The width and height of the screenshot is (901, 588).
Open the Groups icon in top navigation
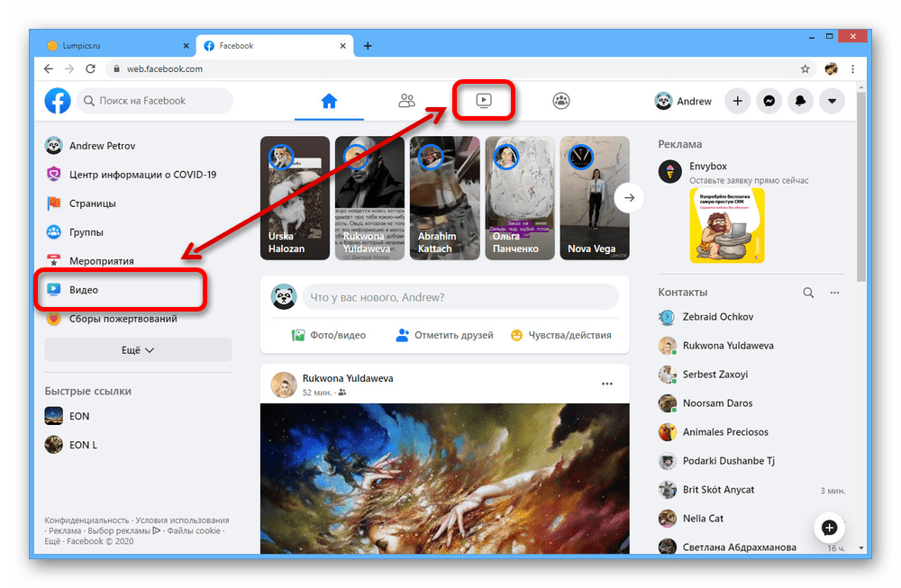(561, 101)
